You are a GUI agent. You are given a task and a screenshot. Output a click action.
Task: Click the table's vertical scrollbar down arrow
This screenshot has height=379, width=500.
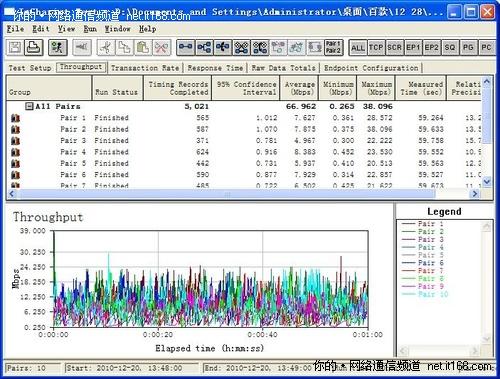coord(487,181)
